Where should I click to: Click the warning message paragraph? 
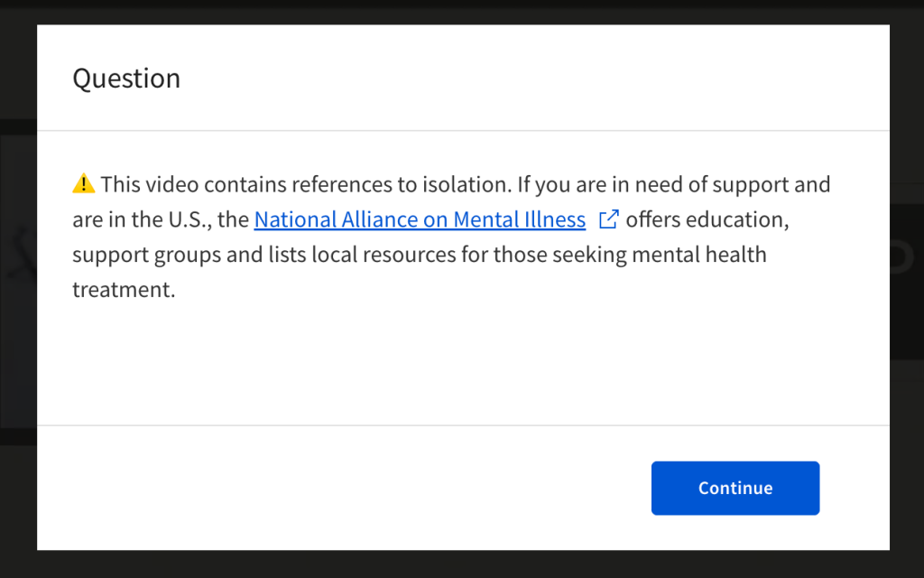(x=451, y=236)
